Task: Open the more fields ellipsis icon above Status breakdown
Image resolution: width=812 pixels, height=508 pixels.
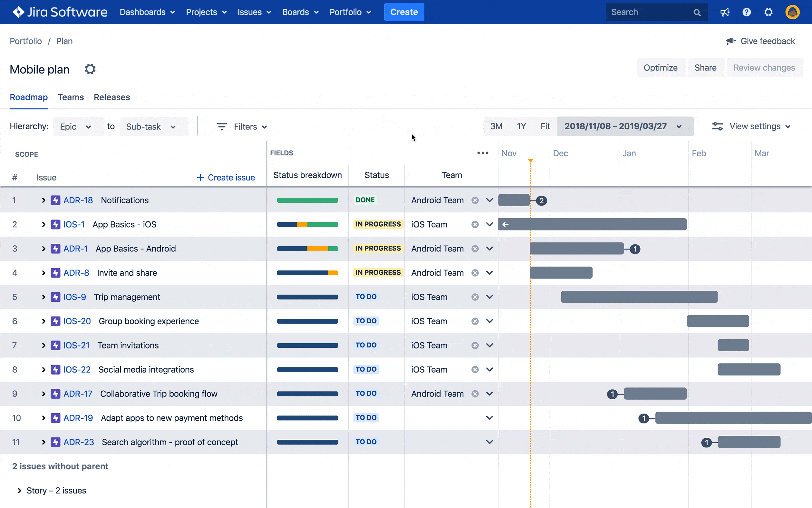Action: tap(483, 153)
